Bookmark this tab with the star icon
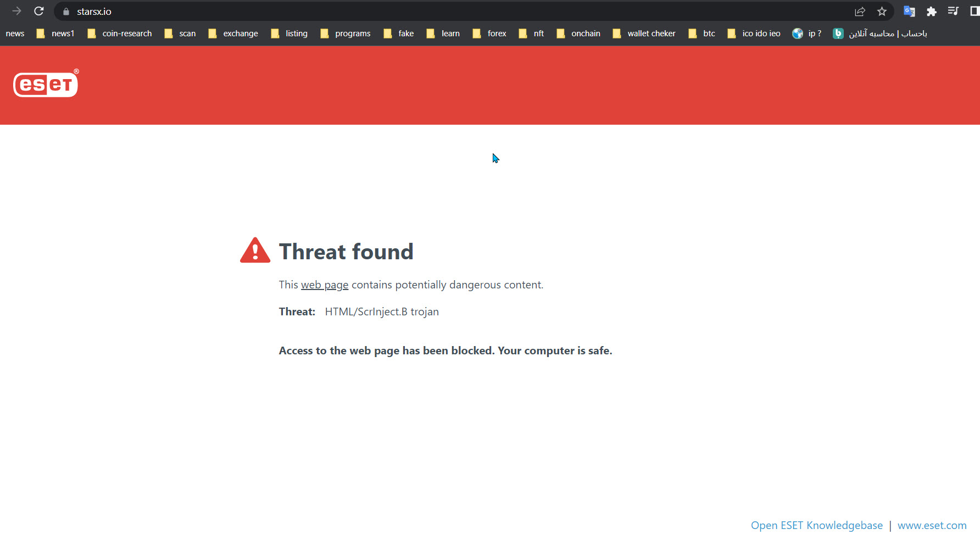Image resolution: width=980 pixels, height=540 pixels. pyautogui.click(x=882, y=12)
